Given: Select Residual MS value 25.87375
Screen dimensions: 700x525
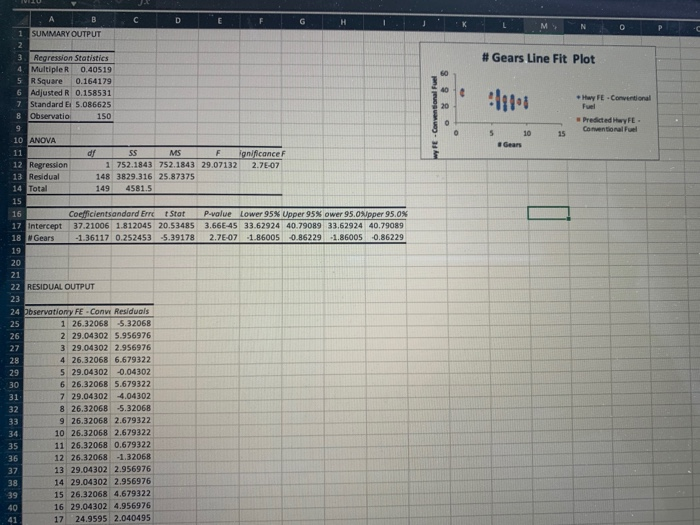Looking at the screenshot, I should [x=176, y=177].
